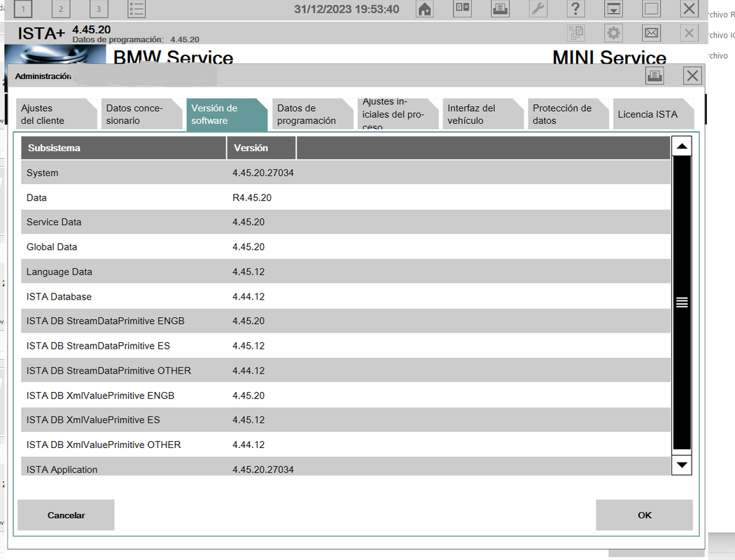The width and height of the screenshot is (735, 560).
Task: Select the Global Data row
Action: [x=346, y=247]
